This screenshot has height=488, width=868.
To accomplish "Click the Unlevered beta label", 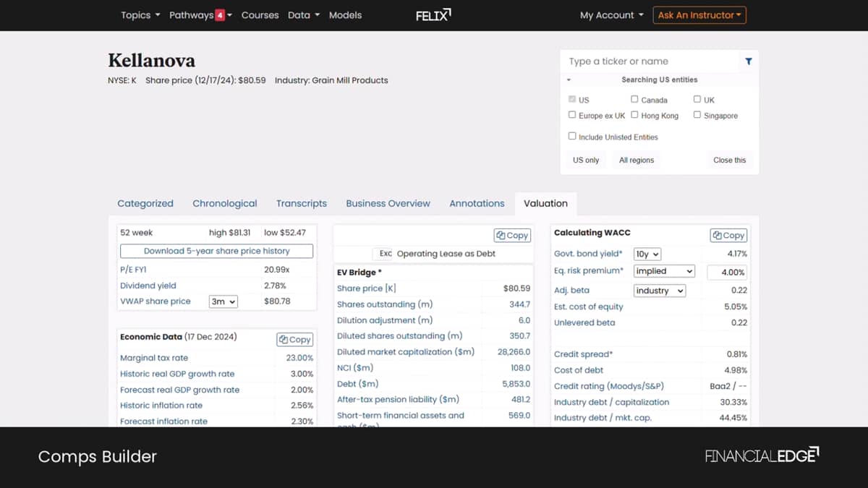I will [x=584, y=322].
